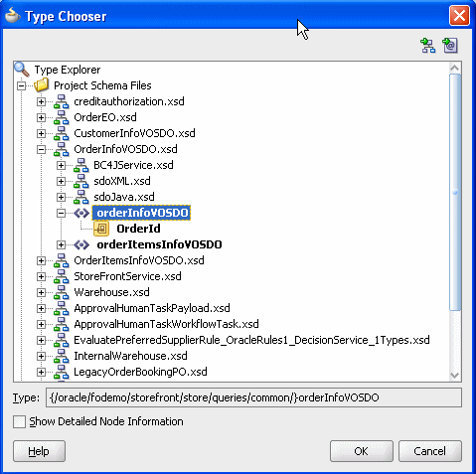Viewport: 476px width, 474px height.
Task: Select the creditauthorization.xsd label
Action: 129,101
